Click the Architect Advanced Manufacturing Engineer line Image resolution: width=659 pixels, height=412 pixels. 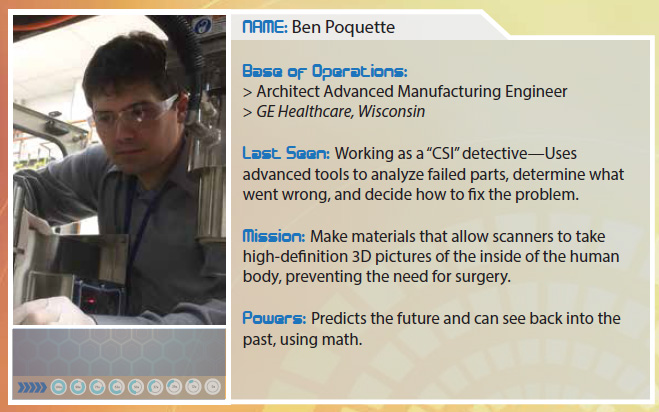[412, 92]
